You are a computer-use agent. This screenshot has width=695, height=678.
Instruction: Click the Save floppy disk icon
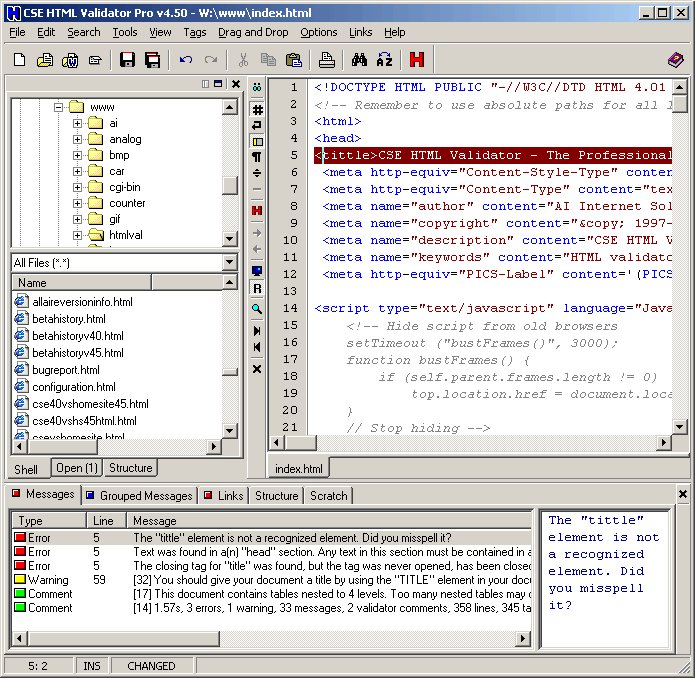point(127,60)
